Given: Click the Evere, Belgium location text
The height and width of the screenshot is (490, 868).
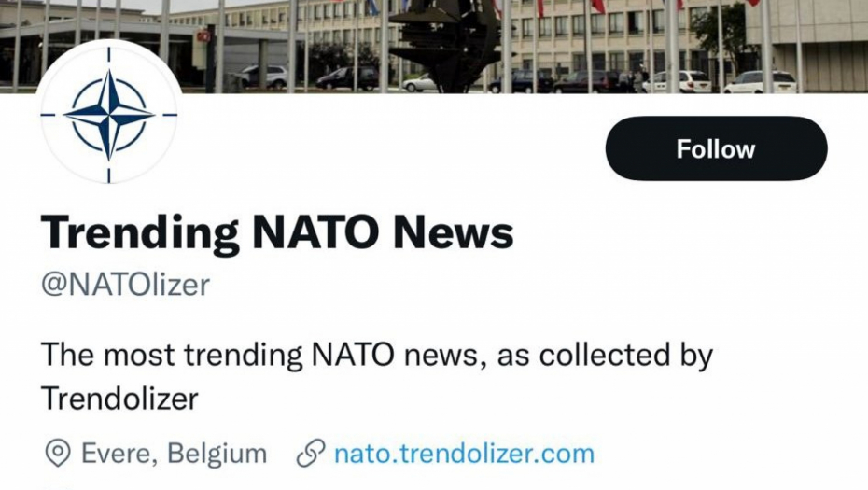Looking at the screenshot, I should [x=174, y=454].
